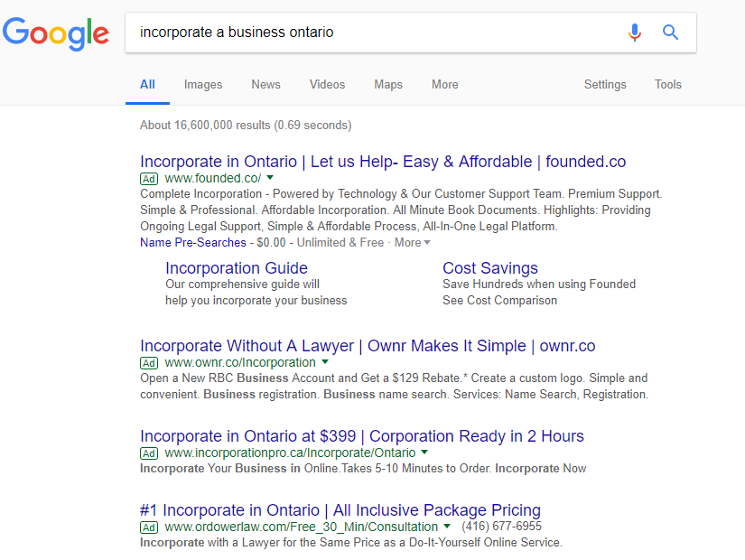Screen dimensions: 745x560
Task: Open the founded.co Incorporate in Ontario ad title
Action: click(383, 162)
